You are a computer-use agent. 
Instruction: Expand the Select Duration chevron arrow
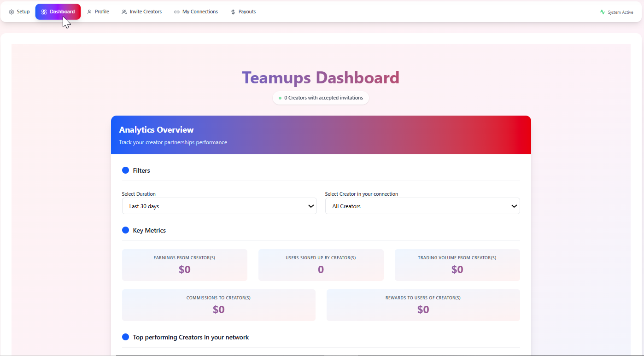[310, 206]
